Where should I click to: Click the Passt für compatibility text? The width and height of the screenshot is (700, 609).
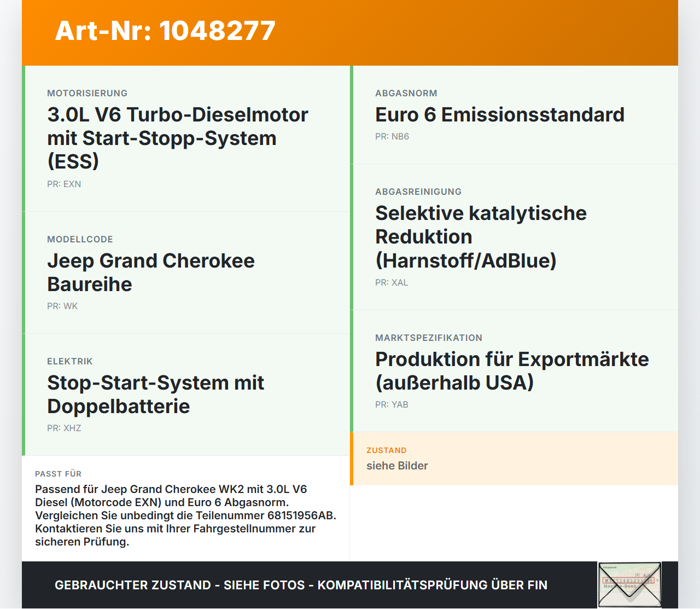point(186,515)
